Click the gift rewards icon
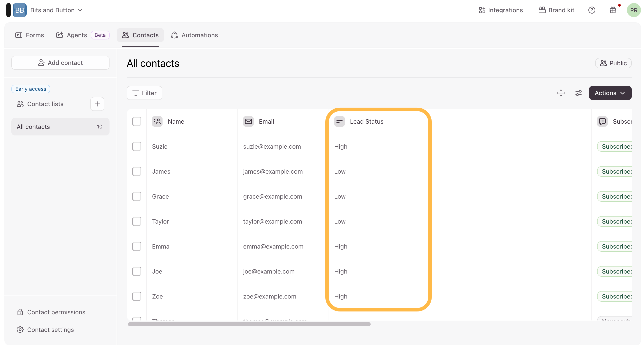This screenshot has height=345, width=644. [x=612, y=10]
